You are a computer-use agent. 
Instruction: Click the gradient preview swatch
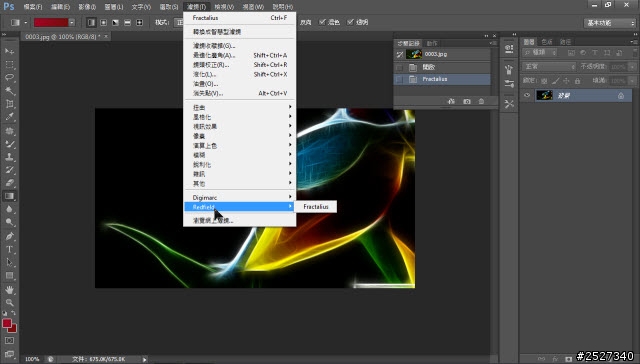coord(51,22)
